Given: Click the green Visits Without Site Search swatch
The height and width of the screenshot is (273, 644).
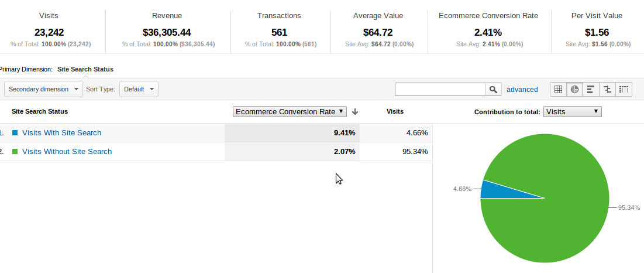Looking at the screenshot, I should pos(15,152).
